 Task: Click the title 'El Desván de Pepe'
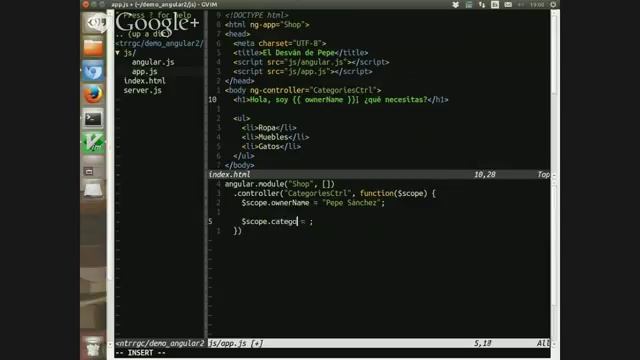click(x=298, y=53)
